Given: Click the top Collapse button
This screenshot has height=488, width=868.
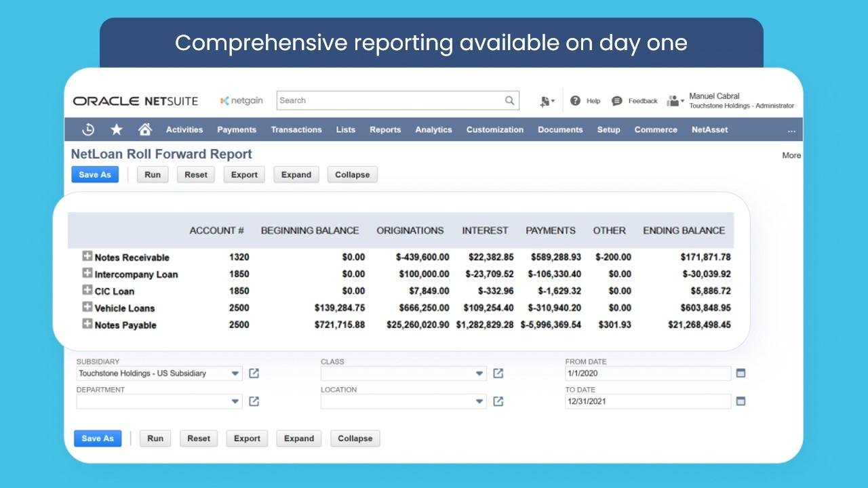Looking at the screenshot, I should pos(353,174).
